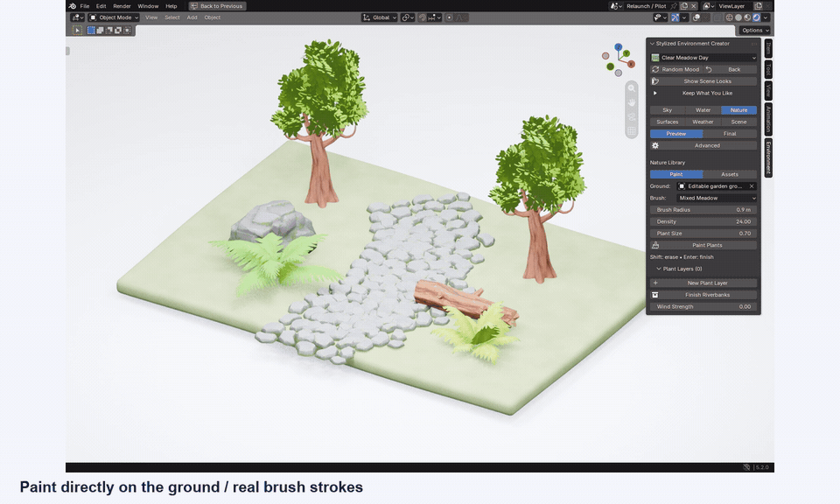The image size is (840, 504).
Task: Click the Random Mood button
Action: [x=675, y=70]
